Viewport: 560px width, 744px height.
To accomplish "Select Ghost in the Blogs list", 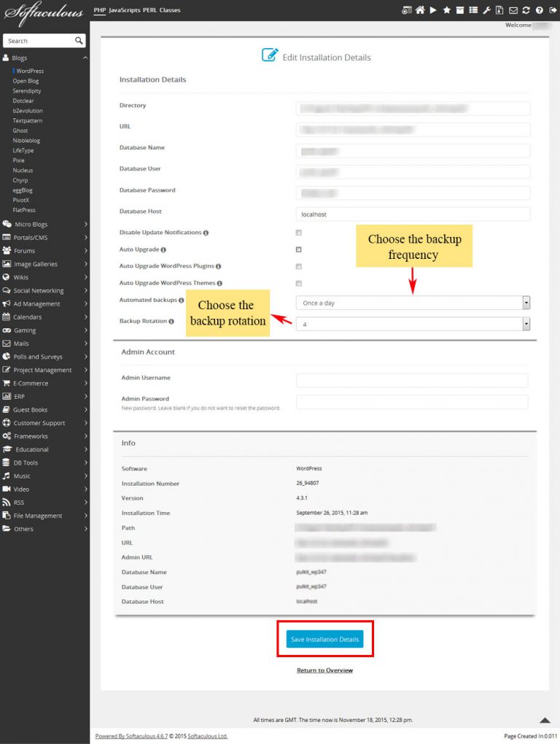I will [20, 131].
